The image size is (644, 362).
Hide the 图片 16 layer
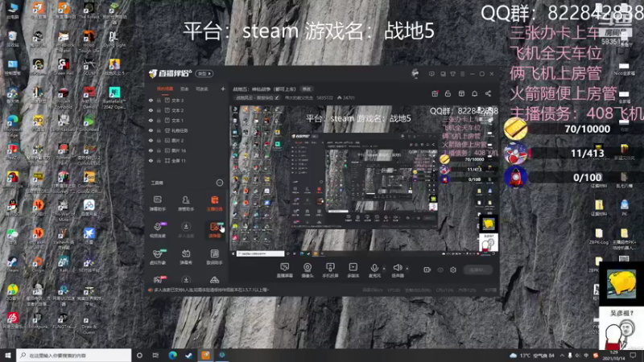(151, 150)
